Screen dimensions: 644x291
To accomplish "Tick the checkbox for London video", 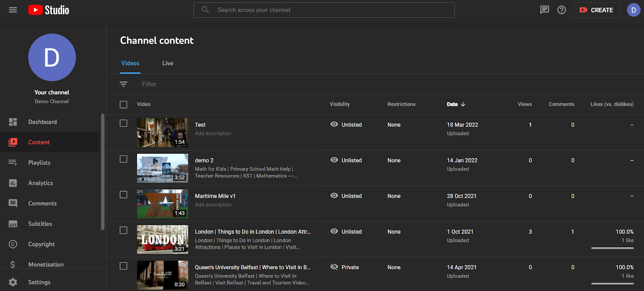I will [124, 230].
